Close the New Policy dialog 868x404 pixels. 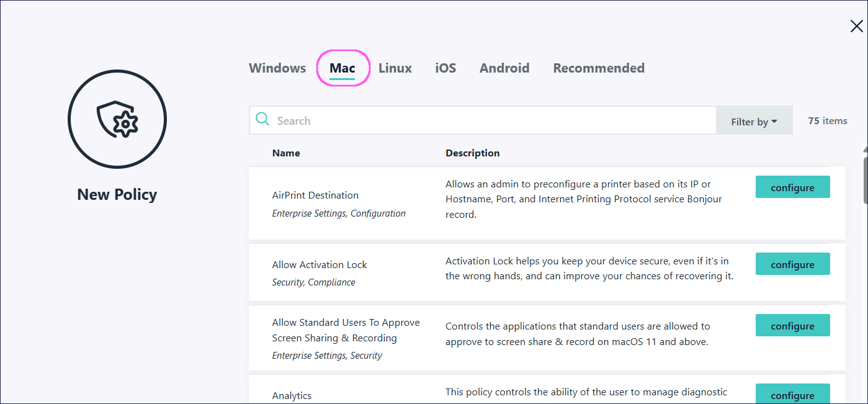click(856, 26)
